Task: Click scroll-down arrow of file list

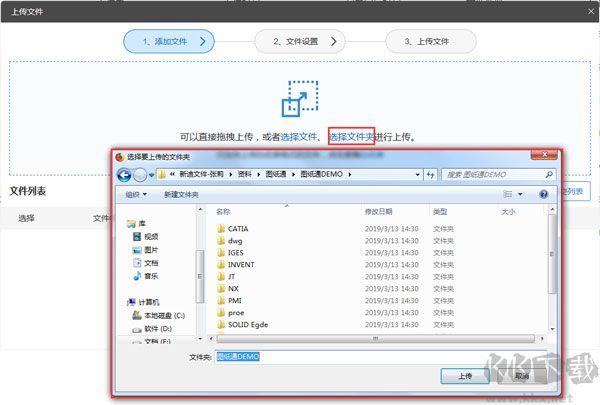Action: 552,329
